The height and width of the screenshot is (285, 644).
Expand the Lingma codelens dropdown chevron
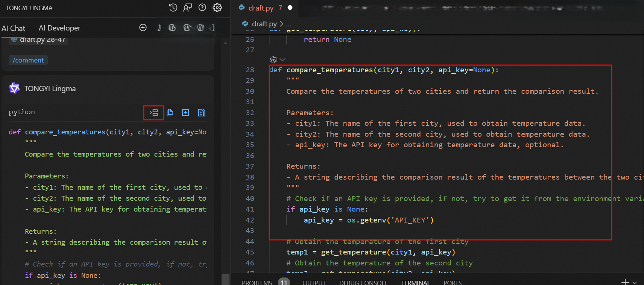tap(283, 59)
